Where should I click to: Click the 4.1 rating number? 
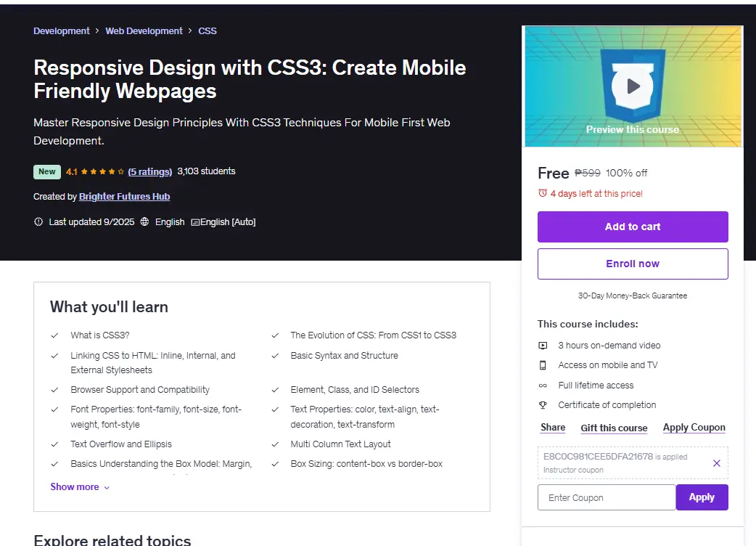click(x=71, y=171)
